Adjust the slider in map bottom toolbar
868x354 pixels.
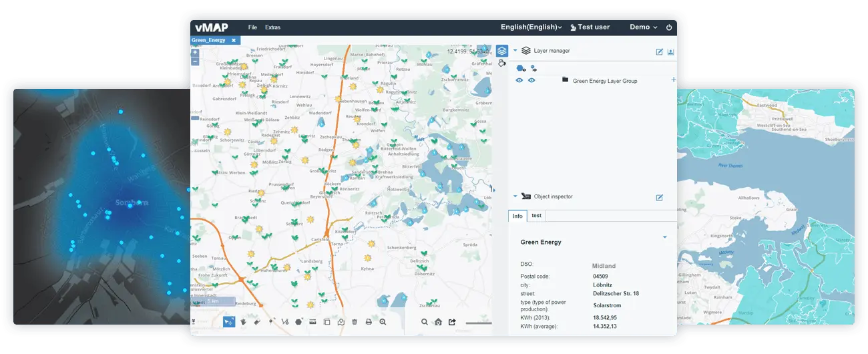pos(479,323)
